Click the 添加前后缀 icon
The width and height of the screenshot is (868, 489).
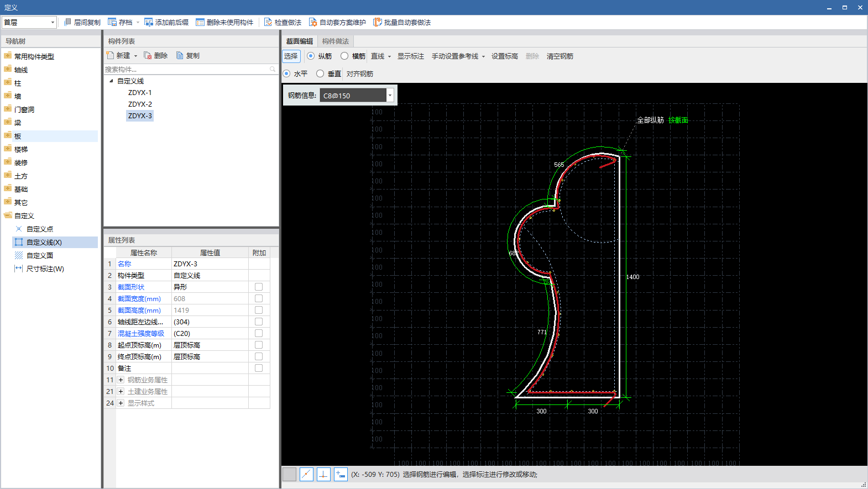(x=149, y=22)
